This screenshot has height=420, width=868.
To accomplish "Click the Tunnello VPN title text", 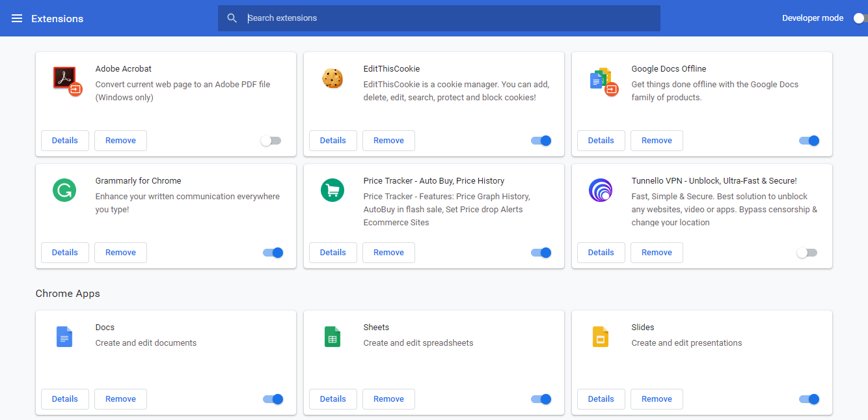I will (x=714, y=181).
